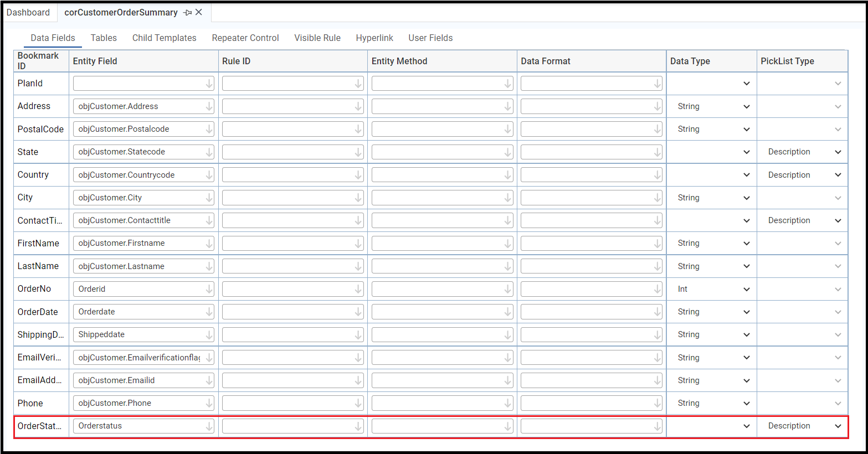
Task: Click the Rule ID arrow icon for OrderNo row
Action: click(x=358, y=289)
